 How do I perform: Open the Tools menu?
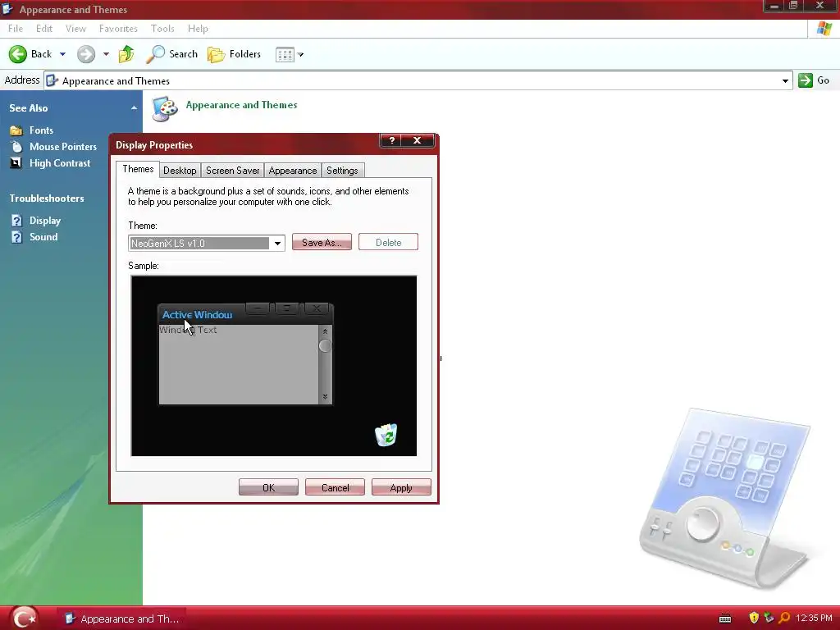162,29
